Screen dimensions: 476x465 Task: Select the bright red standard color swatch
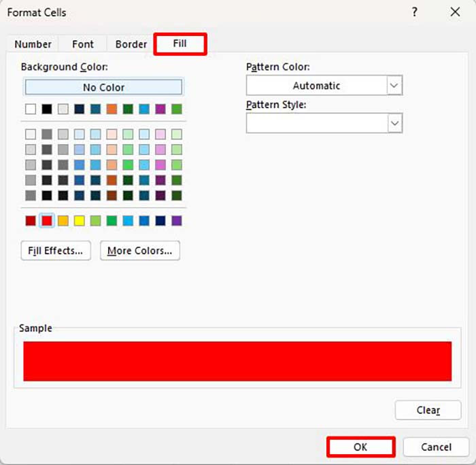47,221
